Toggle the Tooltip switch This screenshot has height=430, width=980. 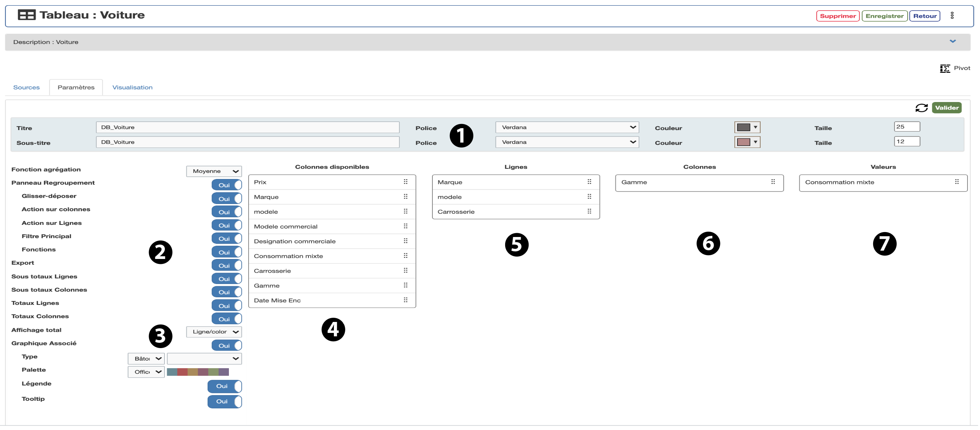tap(225, 402)
